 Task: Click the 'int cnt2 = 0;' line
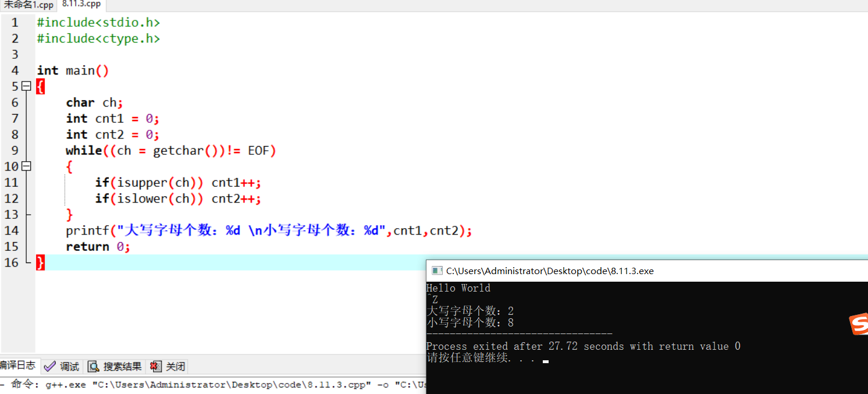pyautogui.click(x=112, y=134)
